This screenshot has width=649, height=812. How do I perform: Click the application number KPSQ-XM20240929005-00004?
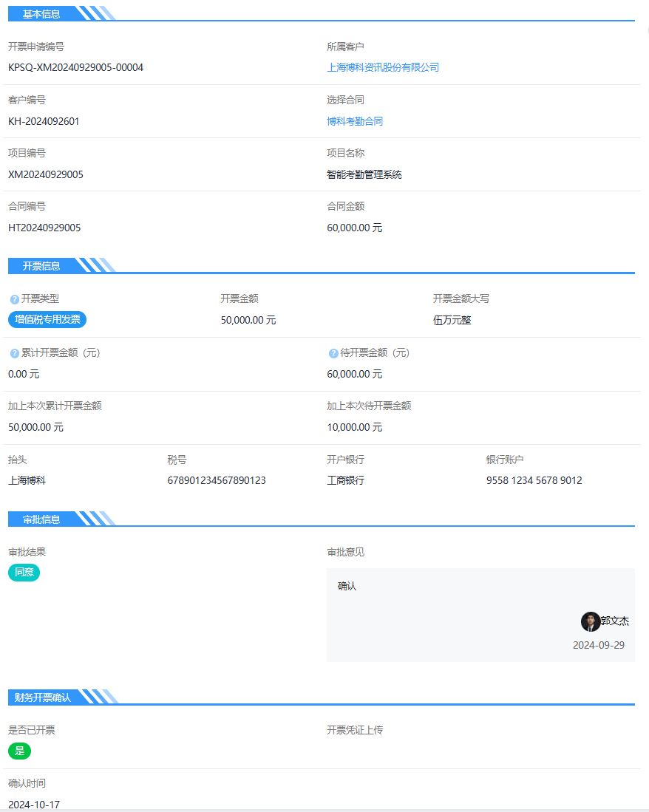click(x=75, y=67)
